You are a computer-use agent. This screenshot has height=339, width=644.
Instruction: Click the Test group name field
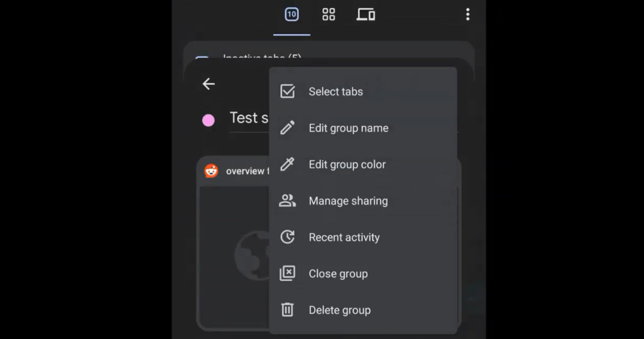pos(249,119)
